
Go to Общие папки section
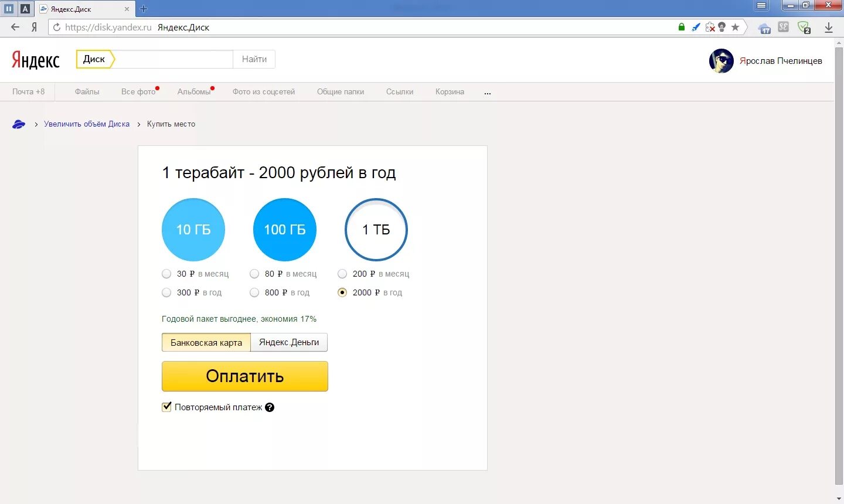tap(341, 91)
